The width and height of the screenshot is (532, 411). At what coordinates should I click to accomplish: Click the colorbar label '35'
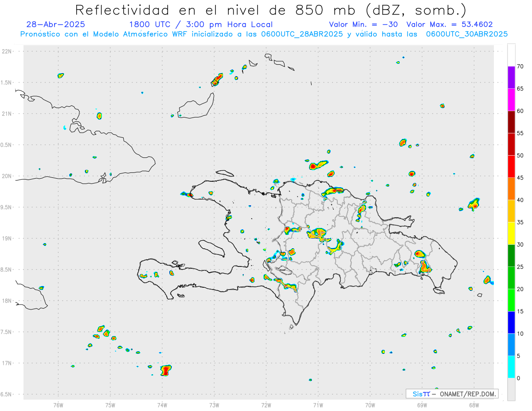520,223
